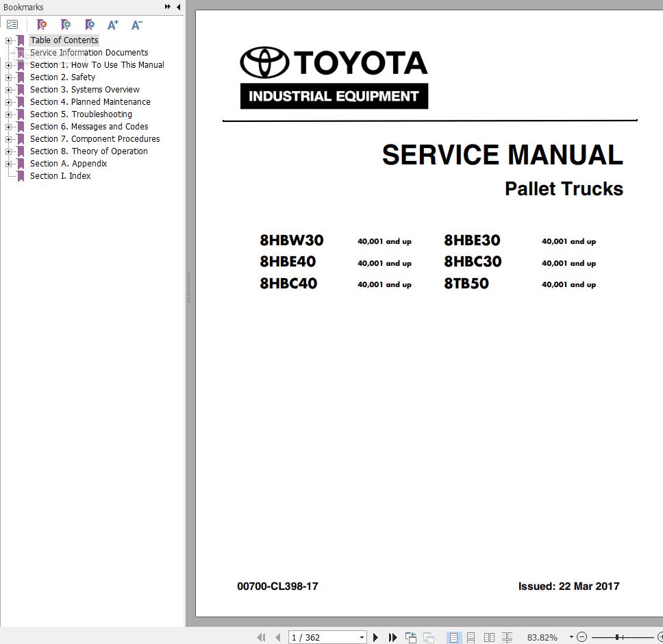Open the bookmarks options list icon
Image resolution: width=663 pixels, height=644 pixels.
12,25
